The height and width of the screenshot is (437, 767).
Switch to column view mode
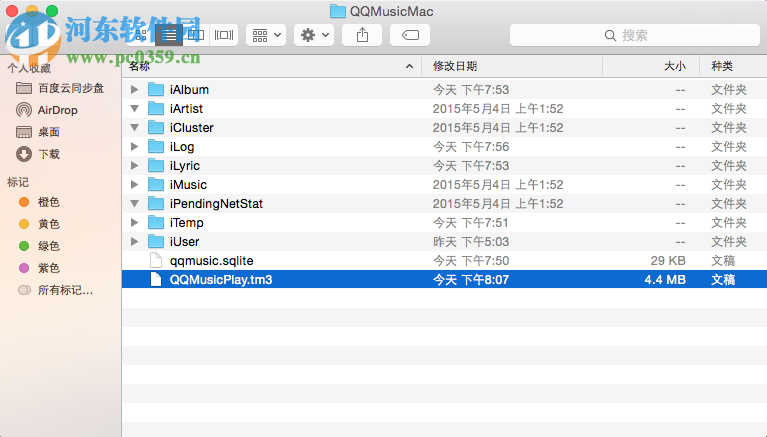tap(196, 35)
